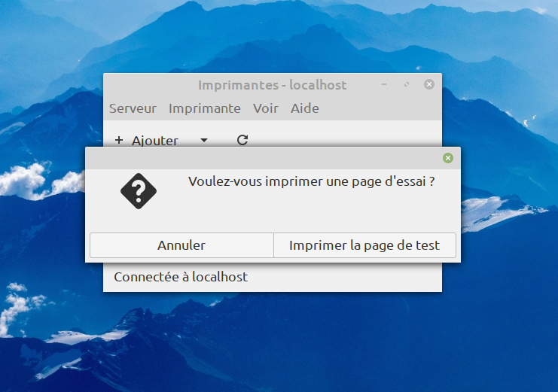
Task: Open the Voir menu
Action: (x=265, y=108)
